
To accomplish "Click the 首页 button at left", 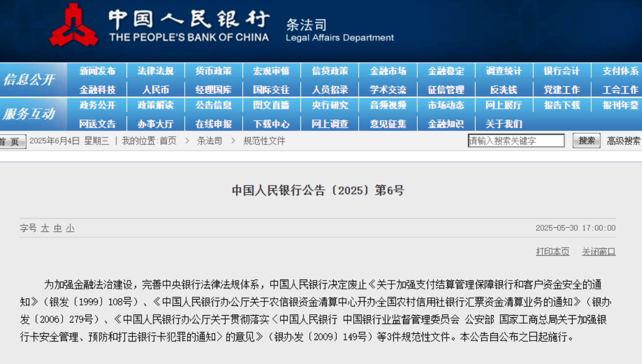I will tap(12, 142).
